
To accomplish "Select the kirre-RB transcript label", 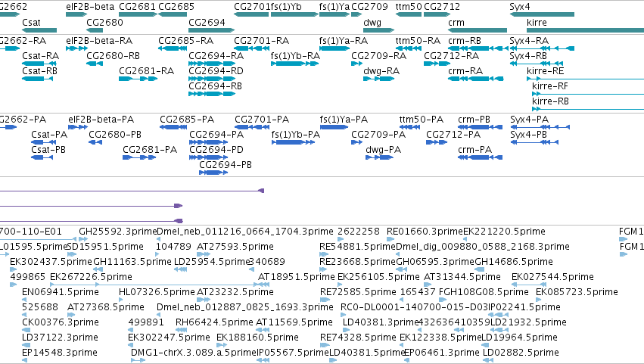I will pyautogui.click(x=550, y=101).
